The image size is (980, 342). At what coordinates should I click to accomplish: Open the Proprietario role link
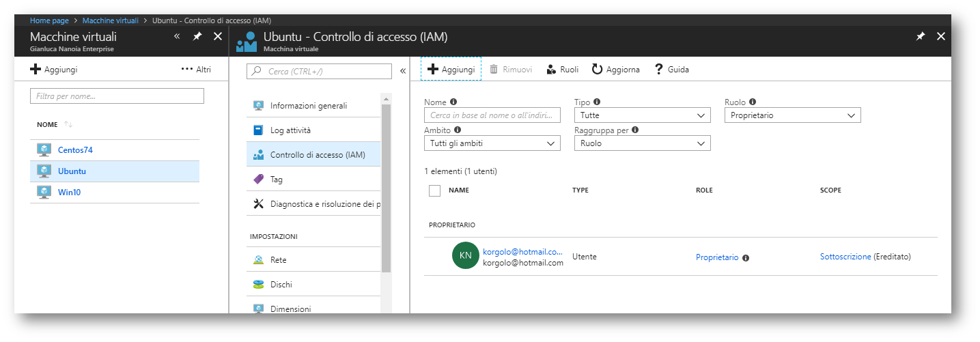717,257
